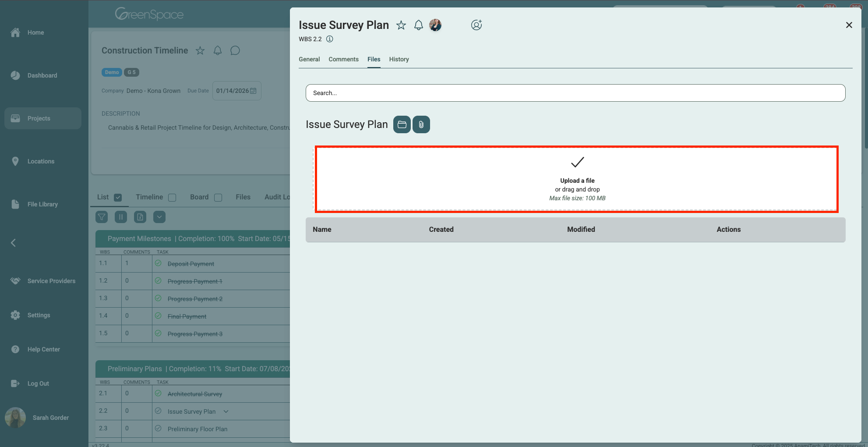This screenshot has height=447, width=868.
Task: Close the Issue Survey Plan panel
Action: click(849, 25)
